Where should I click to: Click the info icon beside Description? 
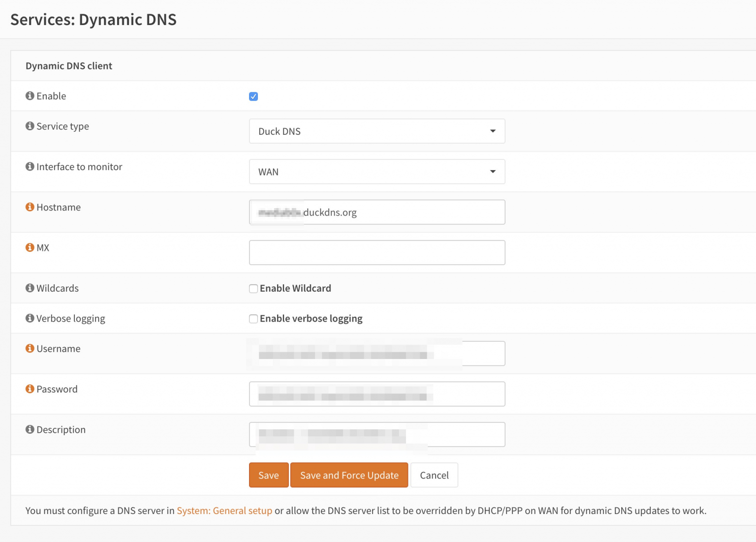tap(30, 429)
